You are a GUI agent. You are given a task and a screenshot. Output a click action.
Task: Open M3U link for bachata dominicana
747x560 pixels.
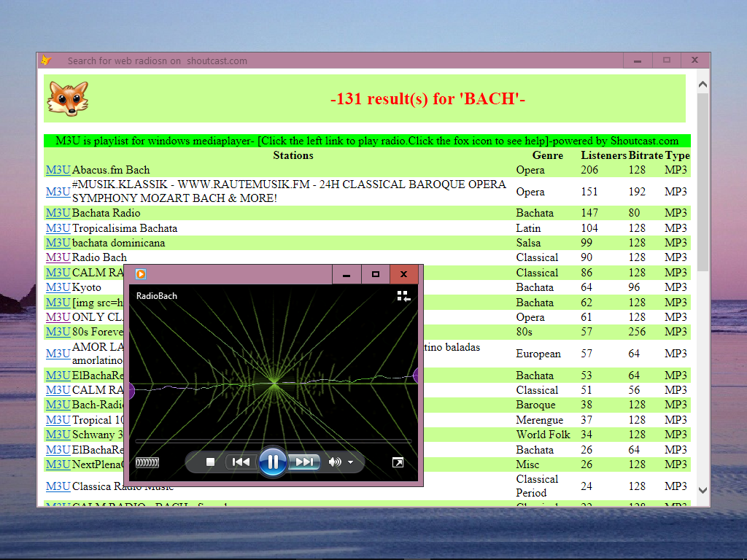click(58, 243)
